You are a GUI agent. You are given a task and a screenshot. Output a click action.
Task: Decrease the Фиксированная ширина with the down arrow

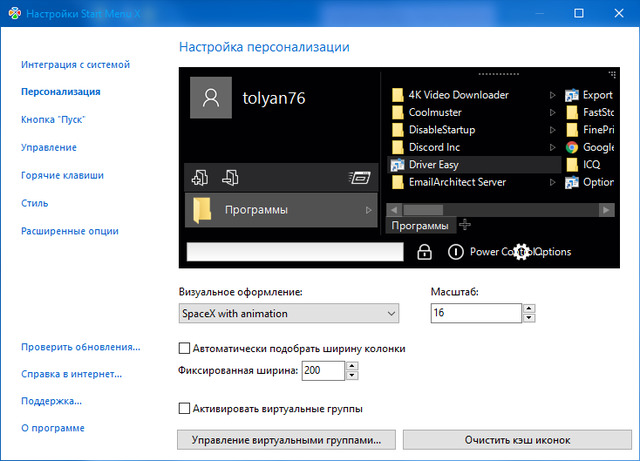point(352,375)
